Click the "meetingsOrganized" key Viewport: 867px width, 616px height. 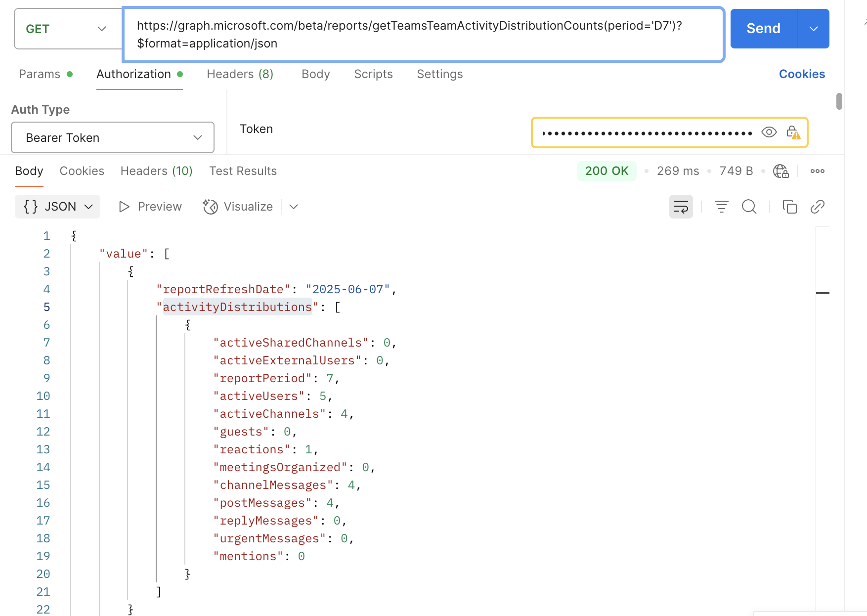[x=280, y=467]
